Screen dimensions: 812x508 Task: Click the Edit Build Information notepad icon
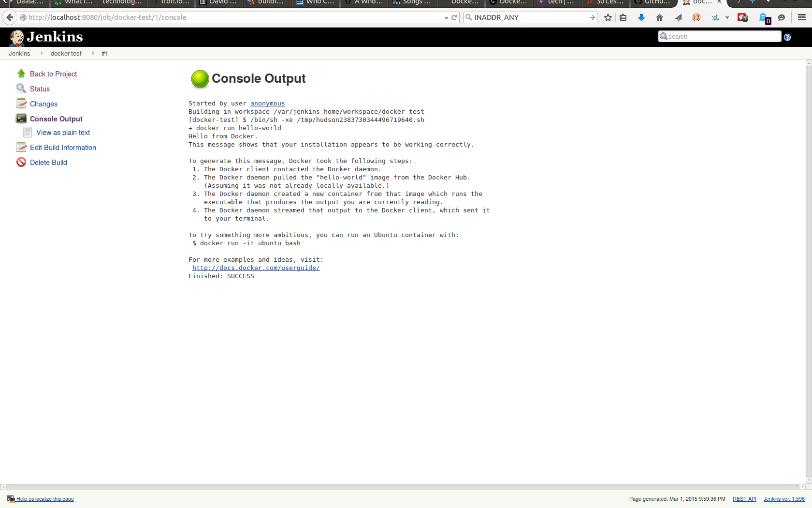[21, 147]
